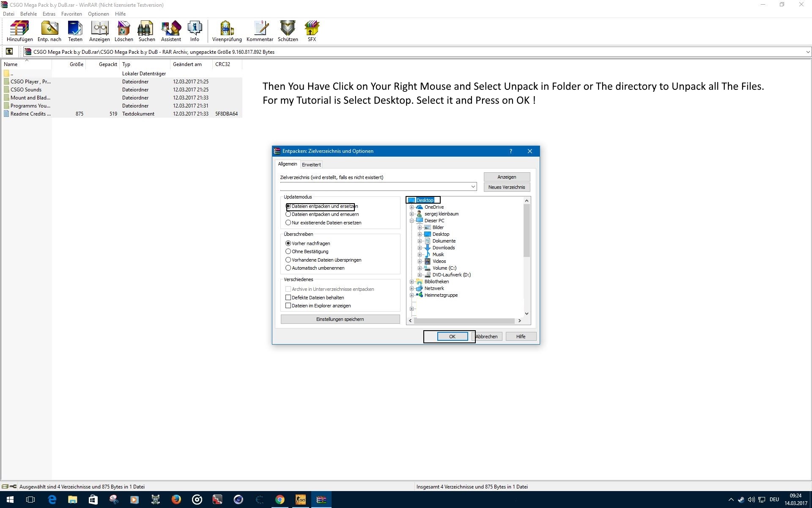Click the Abbrechen button
The width and height of the screenshot is (812, 508).
pos(487,337)
